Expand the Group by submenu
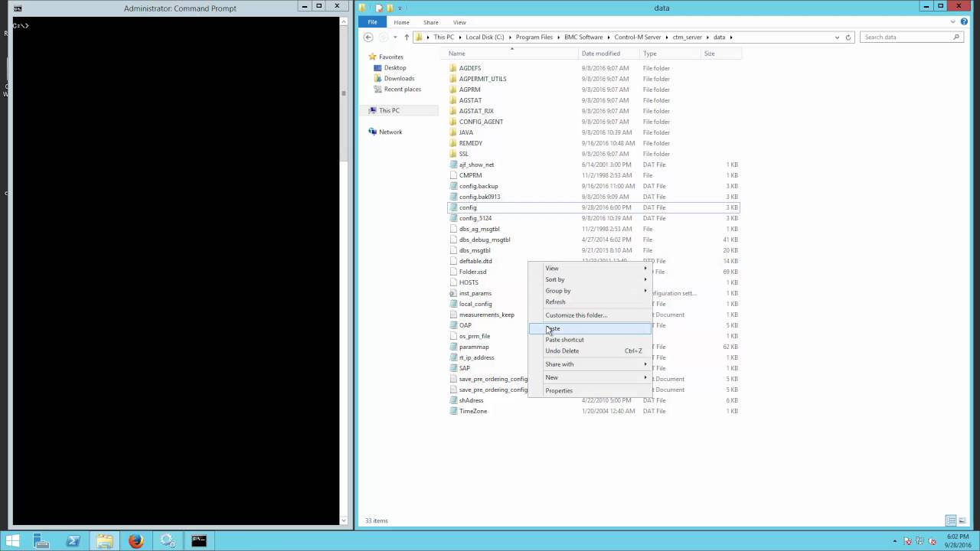The height and width of the screenshot is (551, 980). pyautogui.click(x=590, y=291)
